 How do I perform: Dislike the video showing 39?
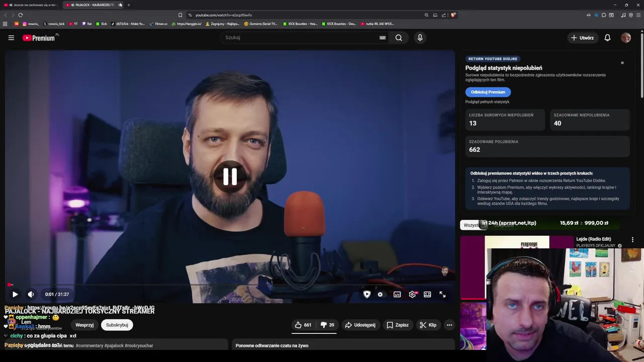(x=328, y=325)
